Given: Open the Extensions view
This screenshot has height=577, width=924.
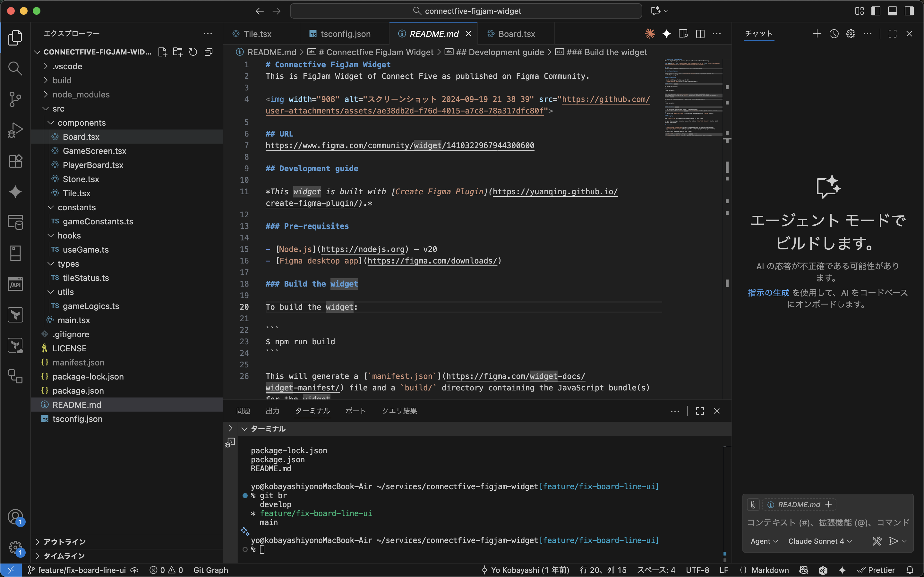Looking at the screenshot, I should (x=15, y=161).
